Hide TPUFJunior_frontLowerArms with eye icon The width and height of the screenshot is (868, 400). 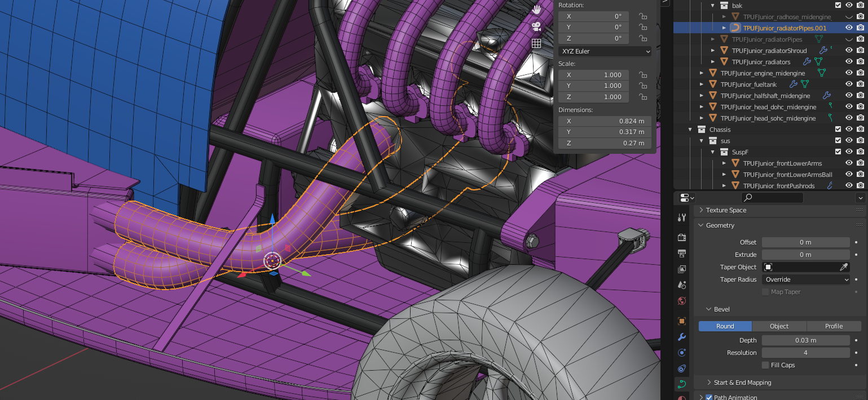point(849,163)
